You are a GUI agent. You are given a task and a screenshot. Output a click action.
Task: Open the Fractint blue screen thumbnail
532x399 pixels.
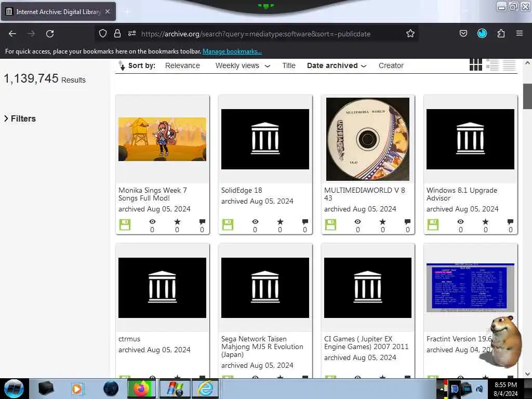tap(470, 287)
